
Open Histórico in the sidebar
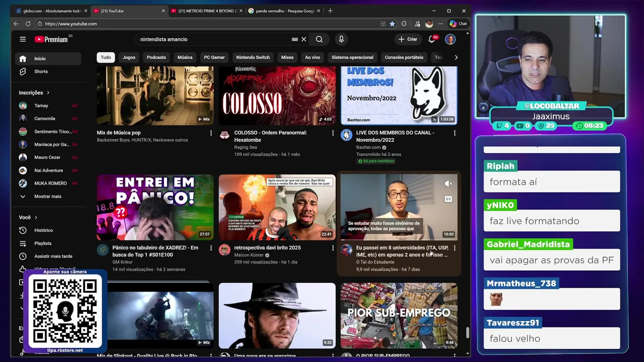(x=48, y=230)
